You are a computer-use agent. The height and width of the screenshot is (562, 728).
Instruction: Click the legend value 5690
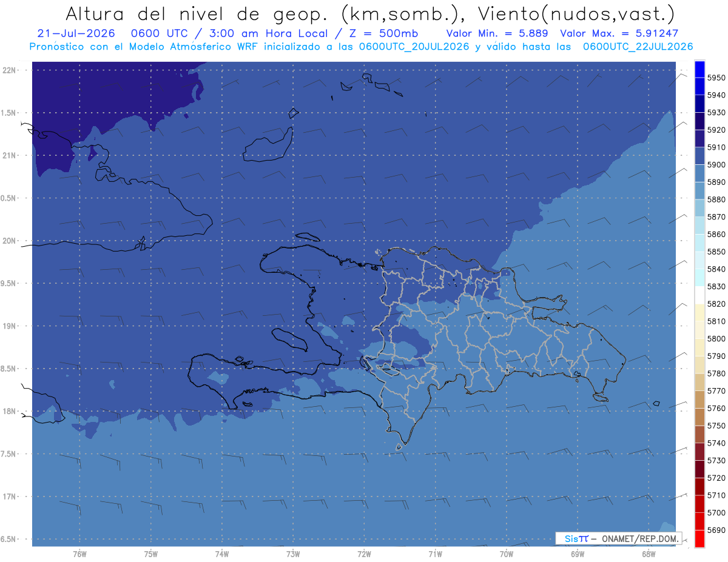click(x=716, y=530)
